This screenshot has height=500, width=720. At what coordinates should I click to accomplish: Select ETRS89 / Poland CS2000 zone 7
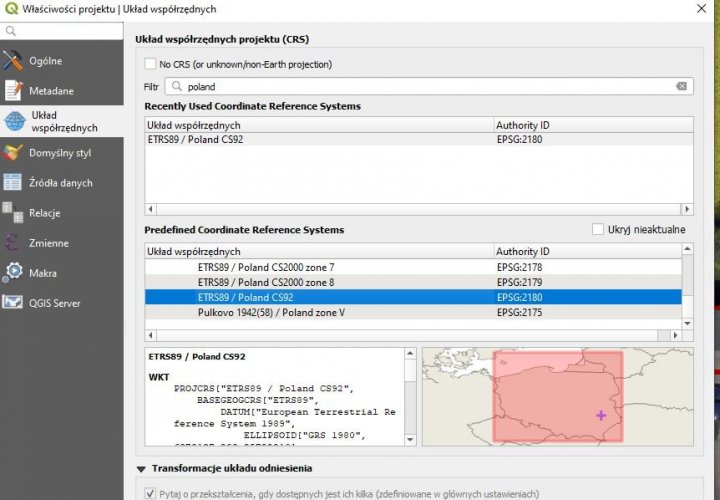pyautogui.click(x=265, y=267)
